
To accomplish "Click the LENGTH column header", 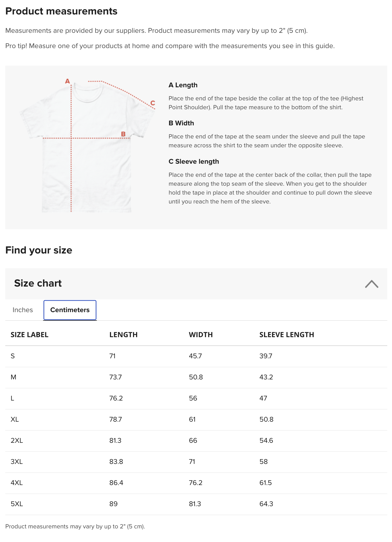I will pos(124,335).
